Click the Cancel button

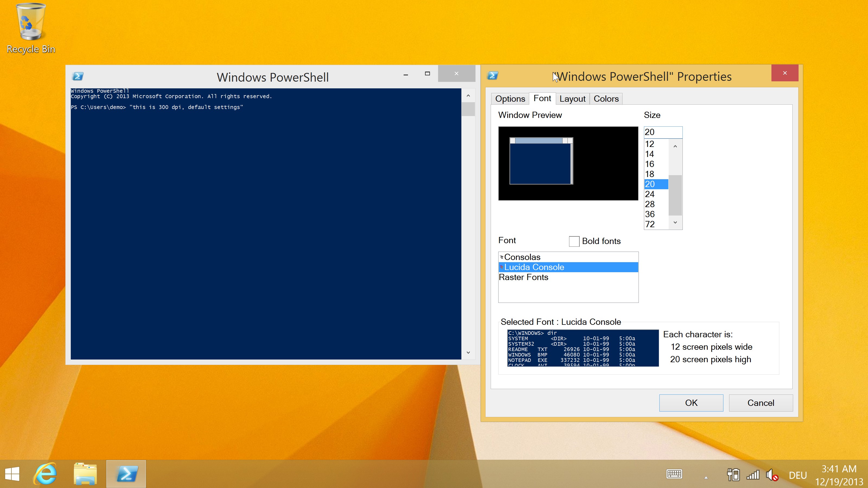[x=761, y=403]
